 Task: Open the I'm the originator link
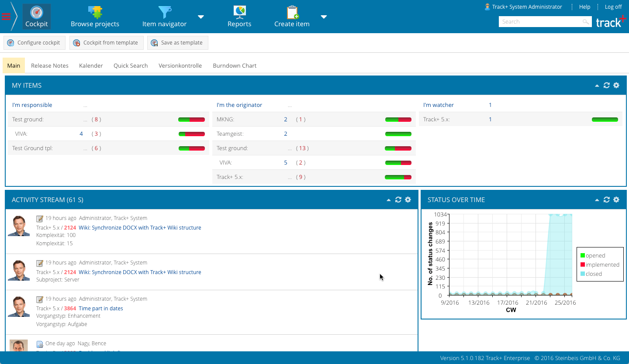pos(239,105)
